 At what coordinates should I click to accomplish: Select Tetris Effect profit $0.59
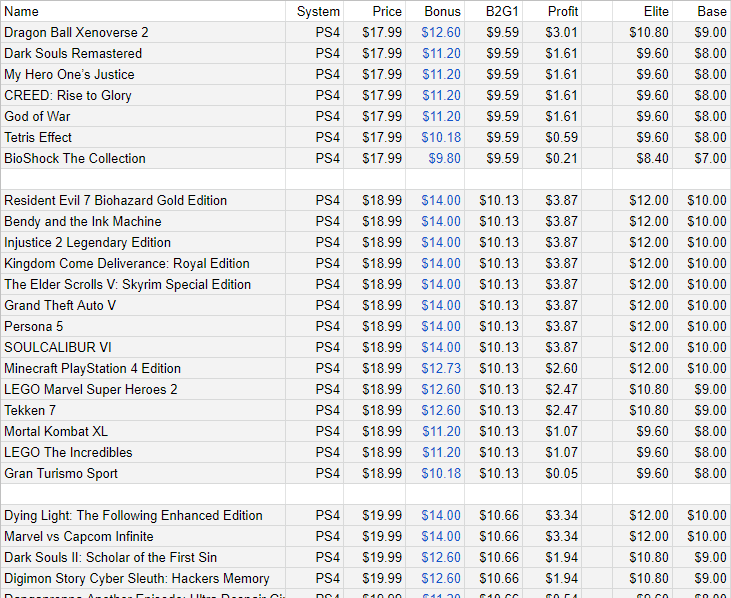coord(552,137)
